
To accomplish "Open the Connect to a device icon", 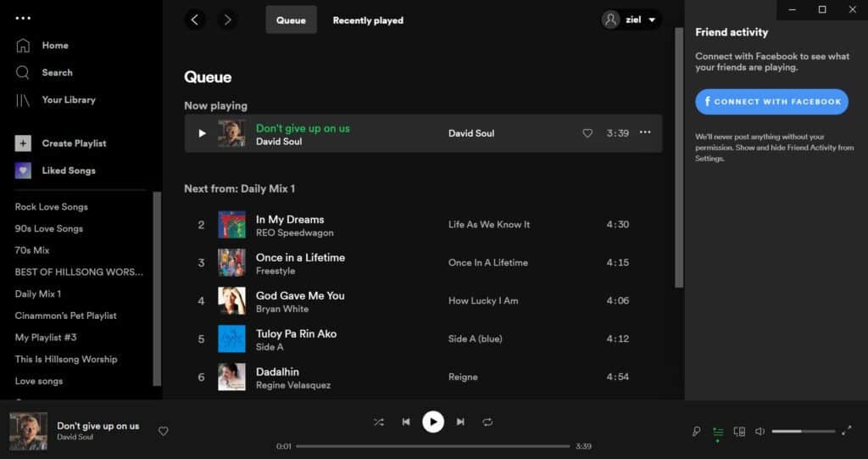I will pyautogui.click(x=739, y=431).
